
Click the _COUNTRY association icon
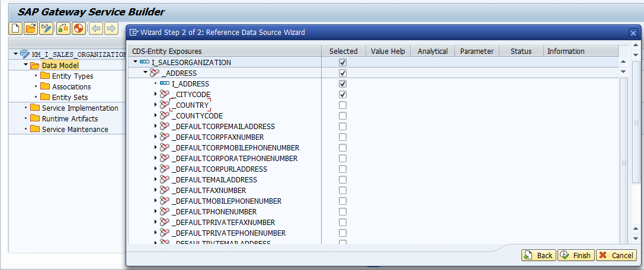coord(165,105)
